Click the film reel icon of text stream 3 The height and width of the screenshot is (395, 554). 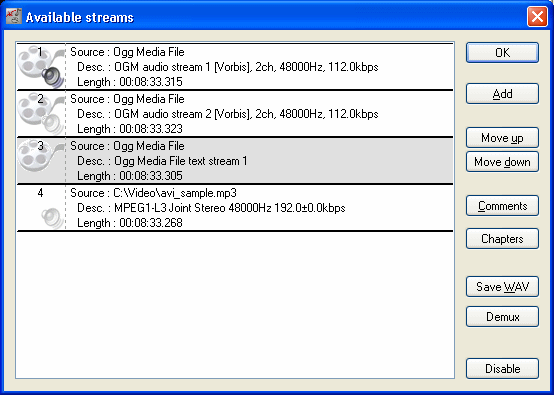[41, 156]
